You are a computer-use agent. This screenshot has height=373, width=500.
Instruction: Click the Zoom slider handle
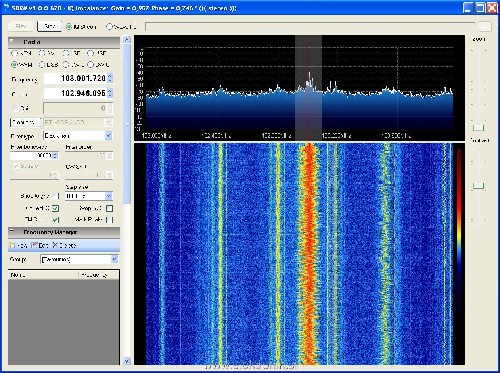[478, 127]
